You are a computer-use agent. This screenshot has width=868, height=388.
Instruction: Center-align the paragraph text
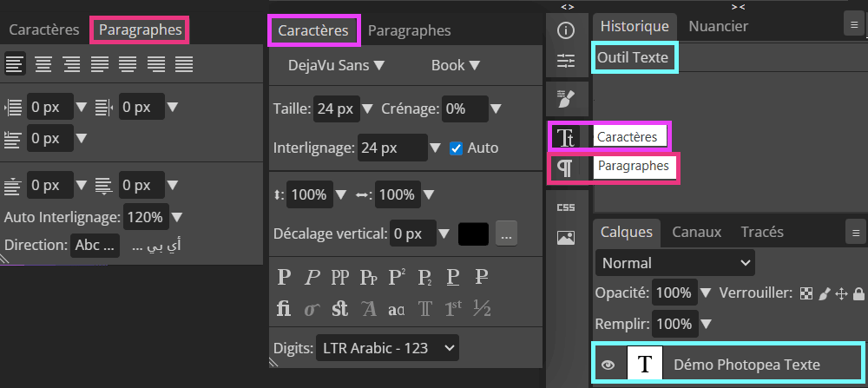(43, 64)
